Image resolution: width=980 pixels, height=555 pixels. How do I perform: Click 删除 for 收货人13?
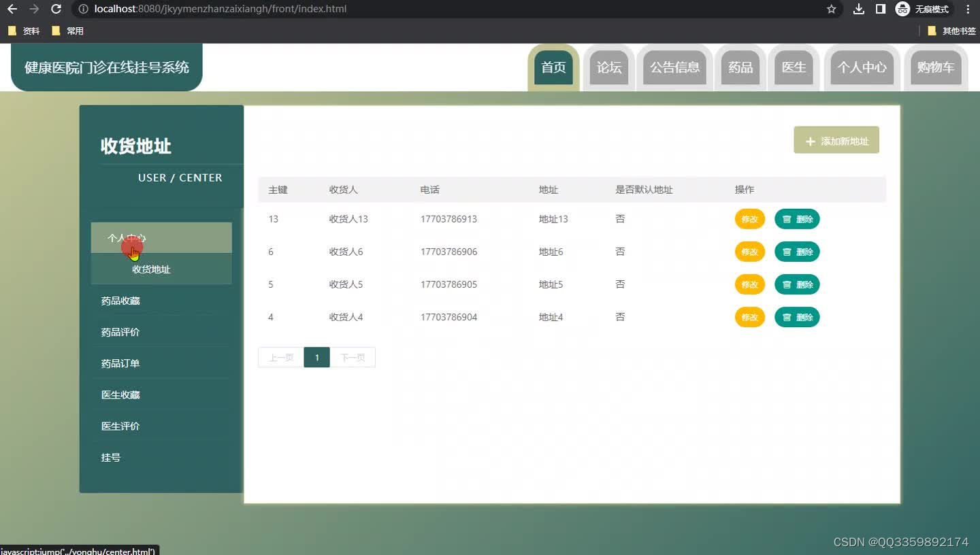(x=797, y=219)
